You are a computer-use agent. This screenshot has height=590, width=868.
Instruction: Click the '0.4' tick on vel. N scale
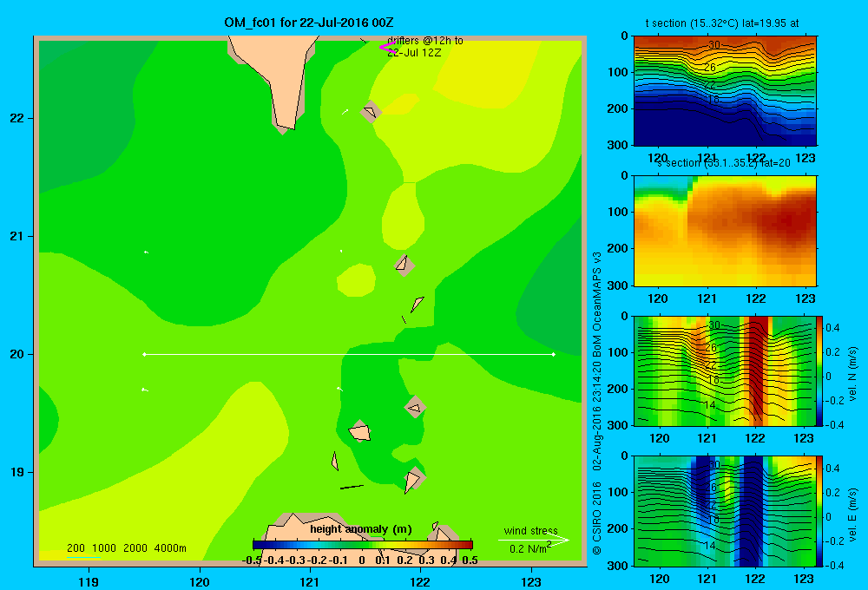click(832, 328)
